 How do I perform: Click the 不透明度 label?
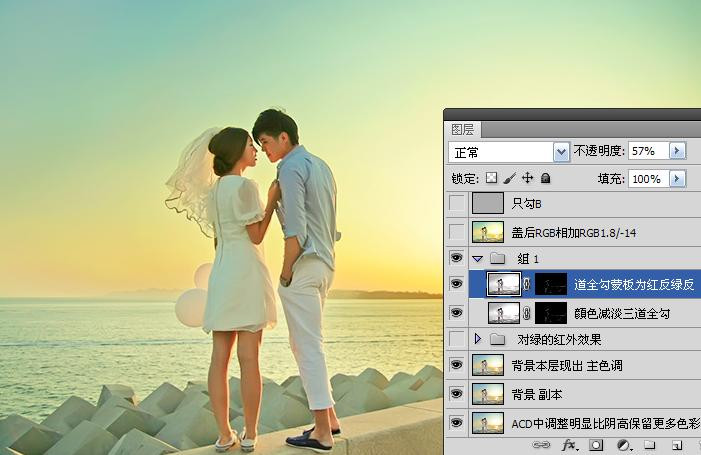tap(599, 151)
